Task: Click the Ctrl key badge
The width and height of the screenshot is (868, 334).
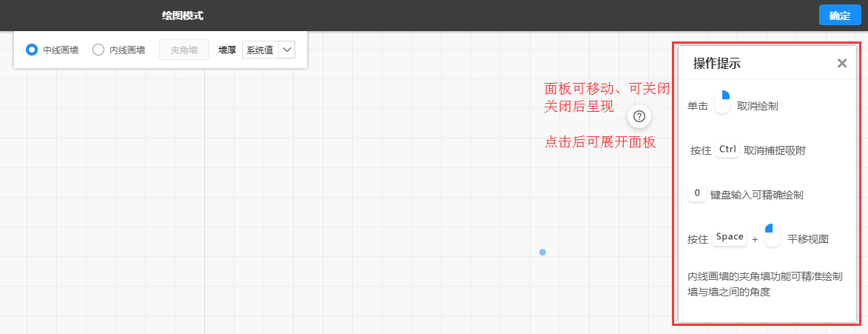Action: point(727,149)
